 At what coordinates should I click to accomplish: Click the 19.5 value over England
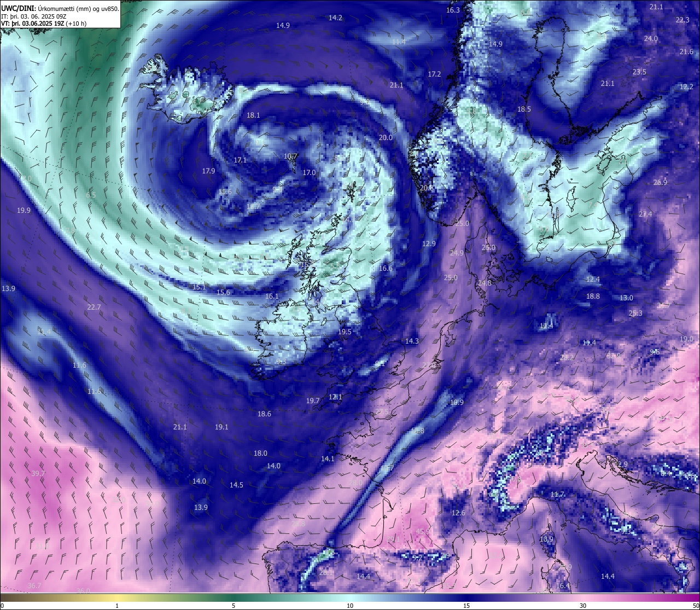(x=345, y=332)
